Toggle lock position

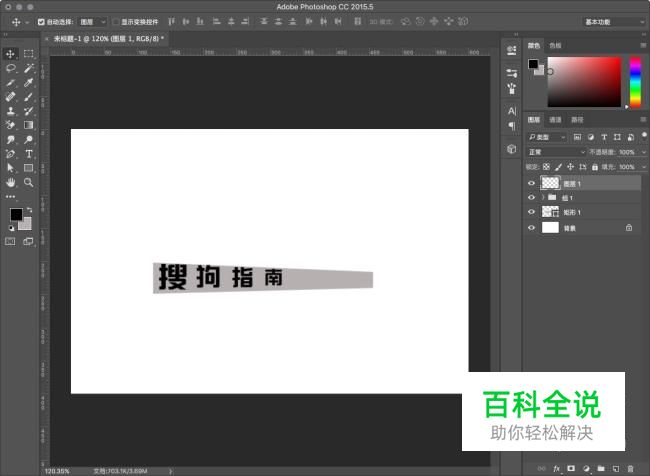click(570, 167)
